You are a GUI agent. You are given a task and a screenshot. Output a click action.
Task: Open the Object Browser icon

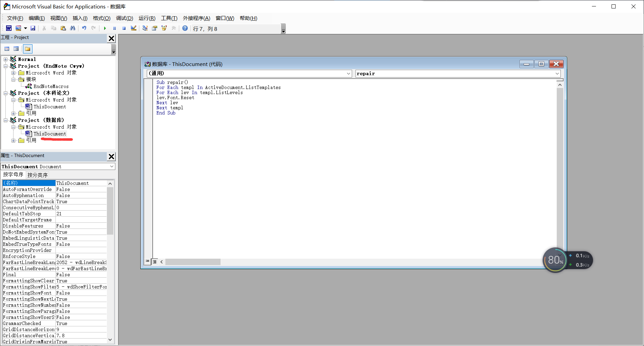tap(164, 28)
